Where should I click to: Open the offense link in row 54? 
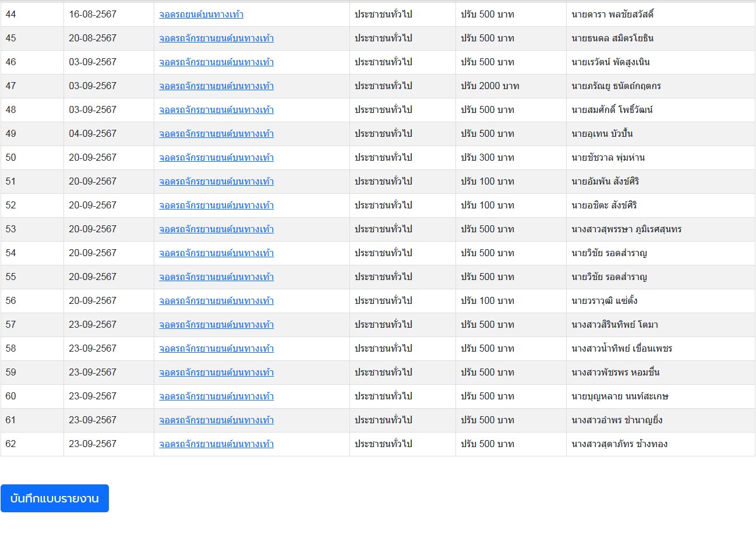point(216,253)
